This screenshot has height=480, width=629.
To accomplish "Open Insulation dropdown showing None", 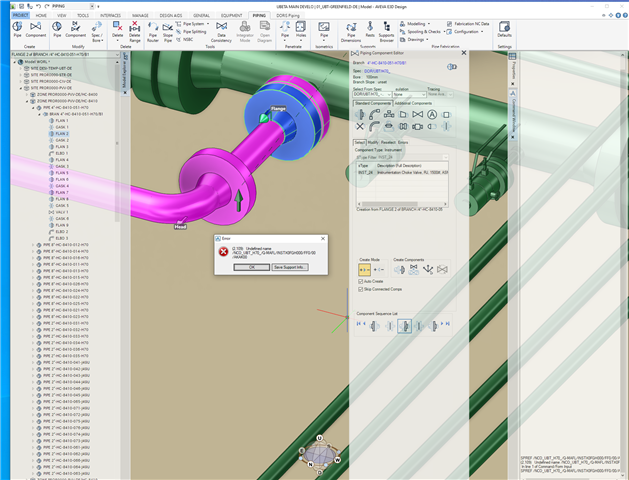I will tap(409, 95).
